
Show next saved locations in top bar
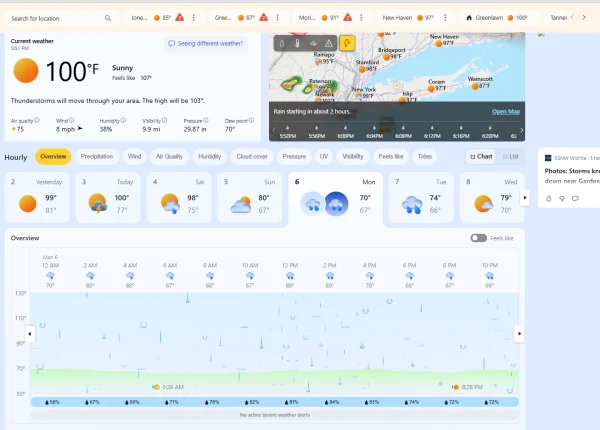[584, 17]
